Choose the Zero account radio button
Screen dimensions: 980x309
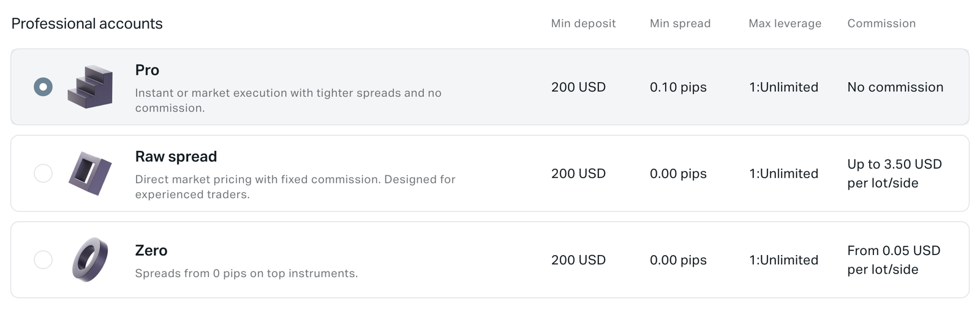43,259
